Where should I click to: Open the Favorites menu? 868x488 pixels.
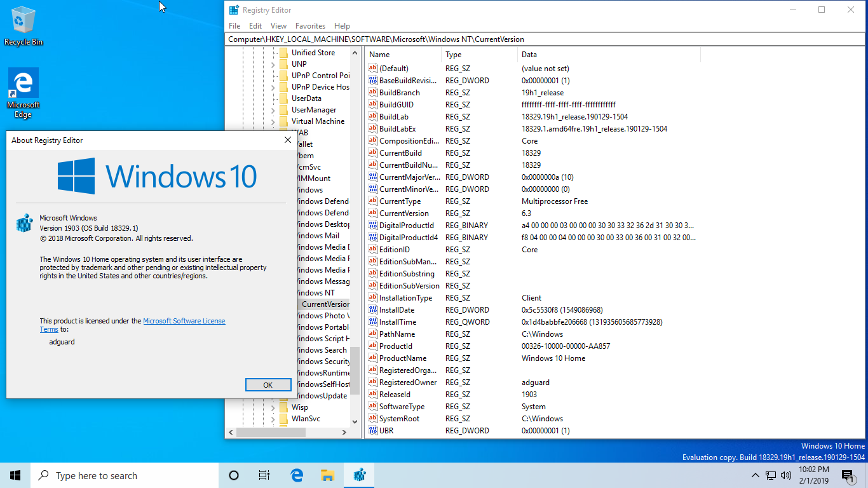click(310, 26)
